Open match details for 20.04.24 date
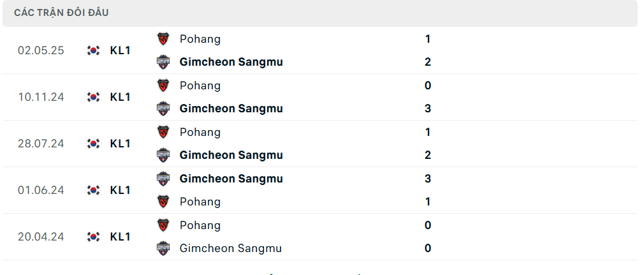The height and width of the screenshot is (275, 644). point(41,237)
